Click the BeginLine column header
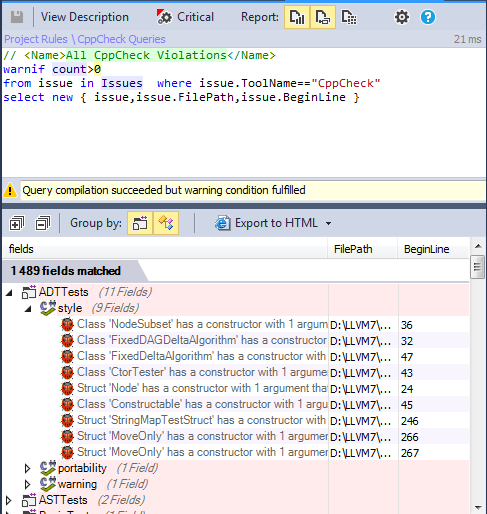The height and width of the screenshot is (514, 487). tap(427, 249)
